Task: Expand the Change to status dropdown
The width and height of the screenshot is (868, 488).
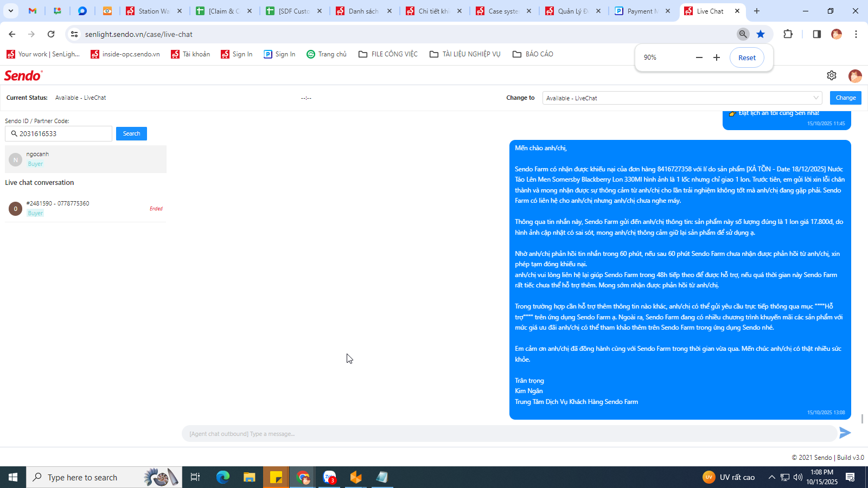Action: click(x=682, y=98)
